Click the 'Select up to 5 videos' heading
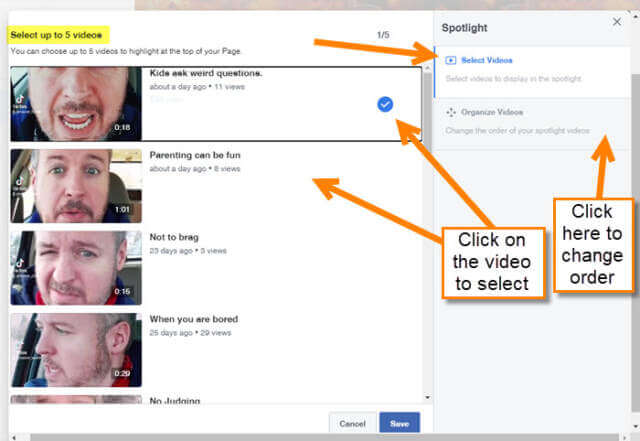Image resolution: width=640 pixels, height=441 pixels. coord(56,35)
